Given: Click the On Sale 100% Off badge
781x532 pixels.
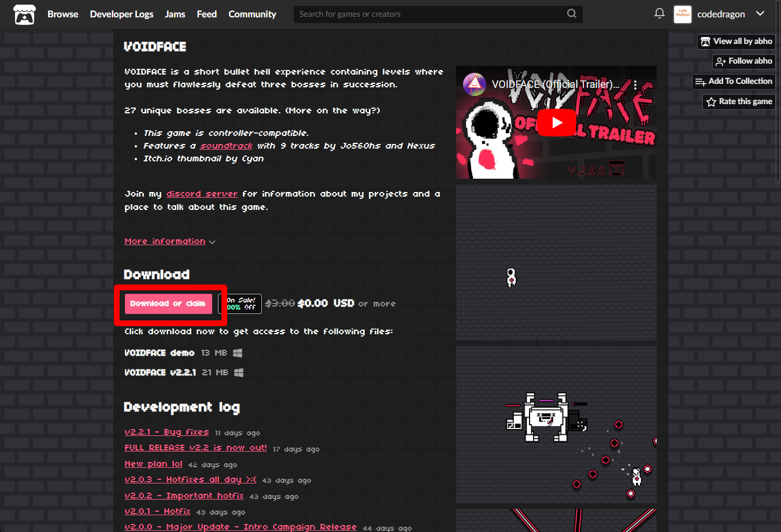Looking at the screenshot, I should coord(240,304).
